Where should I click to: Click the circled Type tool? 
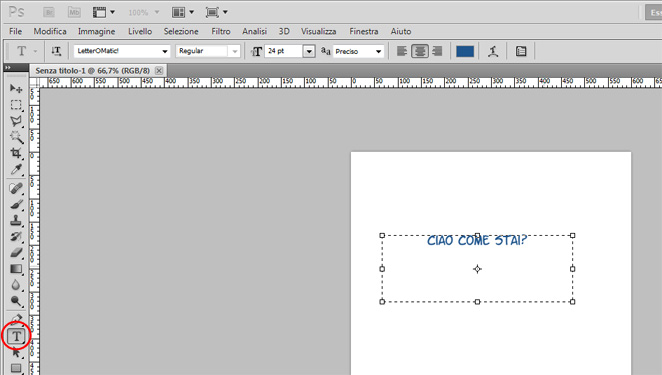click(16, 336)
